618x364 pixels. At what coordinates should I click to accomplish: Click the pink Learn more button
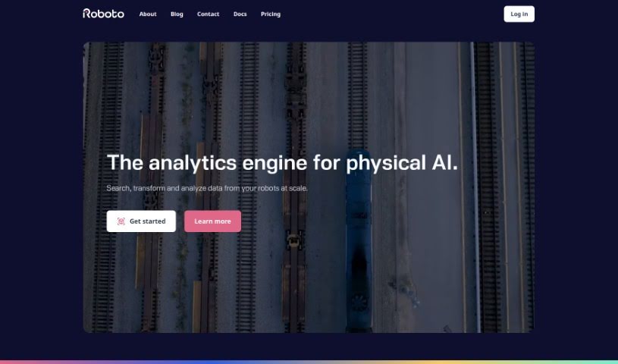pos(212,221)
